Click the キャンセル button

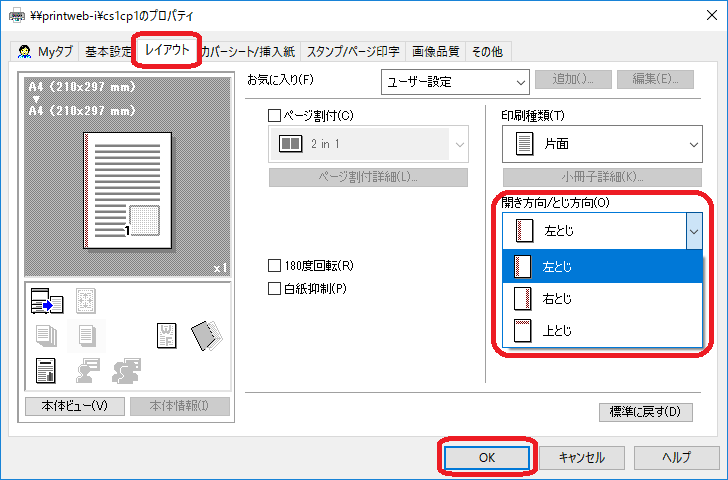click(x=582, y=458)
